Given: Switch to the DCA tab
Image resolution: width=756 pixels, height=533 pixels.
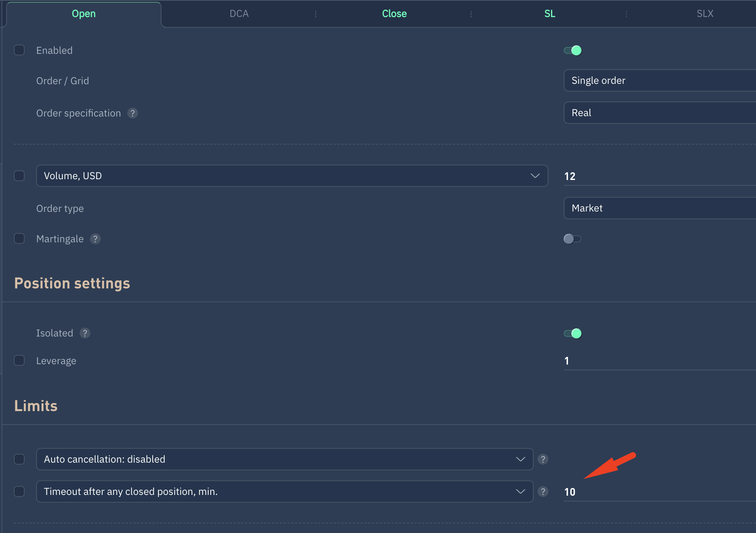Looking at the screenshot, I should click(x=239, y=14).
